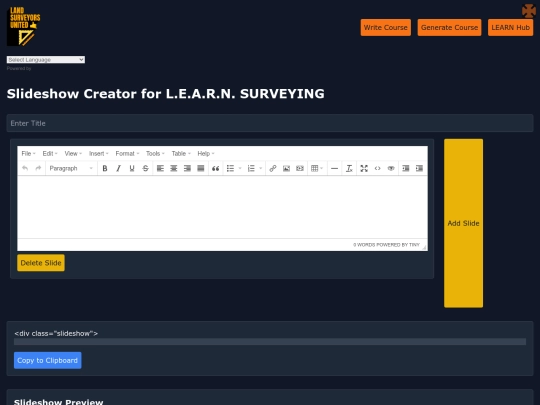The image size is (540, 405).
Task: Open the Select Language dropdown
Action: (46, 60)
